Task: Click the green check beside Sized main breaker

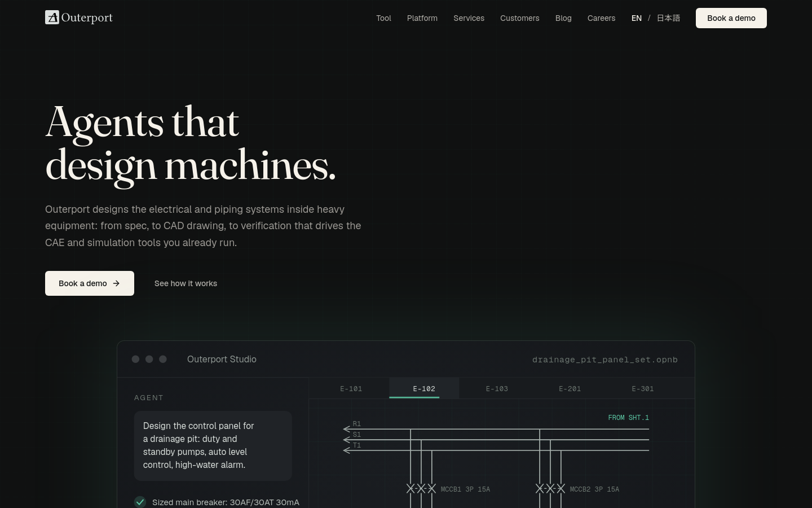Action: coord(140,502)
